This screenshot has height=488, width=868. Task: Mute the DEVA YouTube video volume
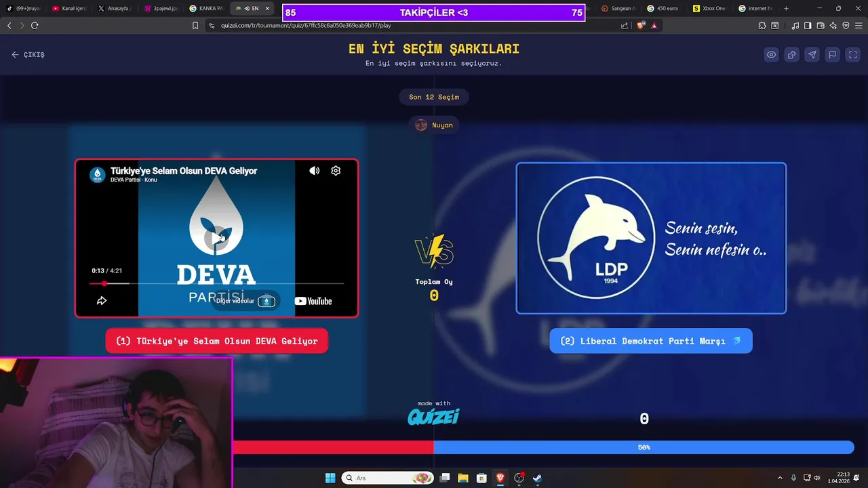314,171
